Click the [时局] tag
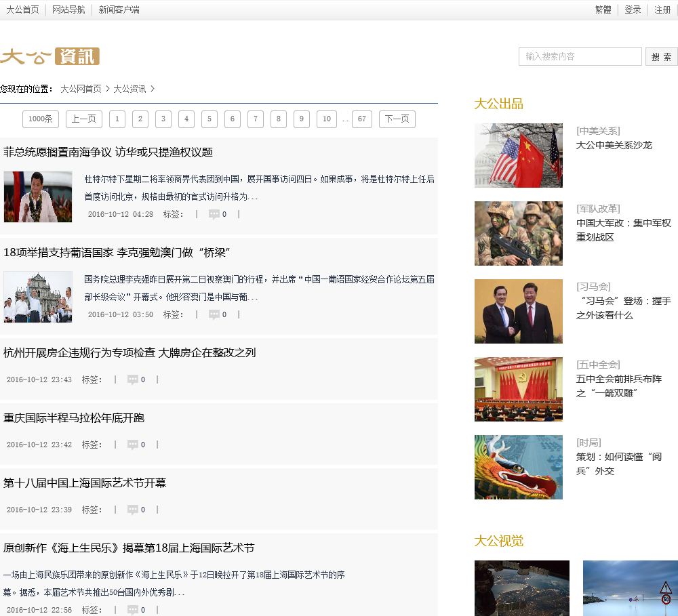The image size is (678, 616). [589, 443]
